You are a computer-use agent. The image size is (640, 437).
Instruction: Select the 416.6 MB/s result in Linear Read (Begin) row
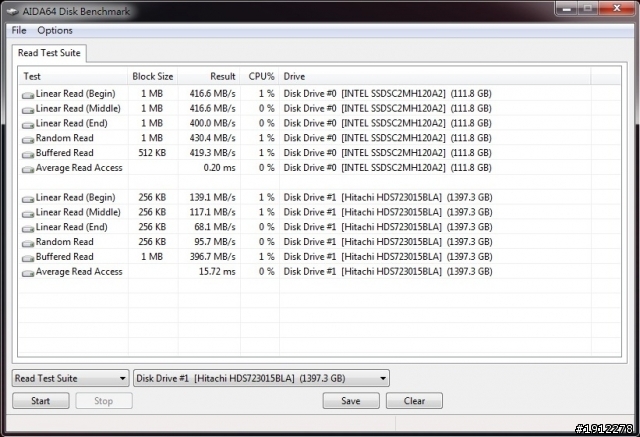[x=212, y=93]
